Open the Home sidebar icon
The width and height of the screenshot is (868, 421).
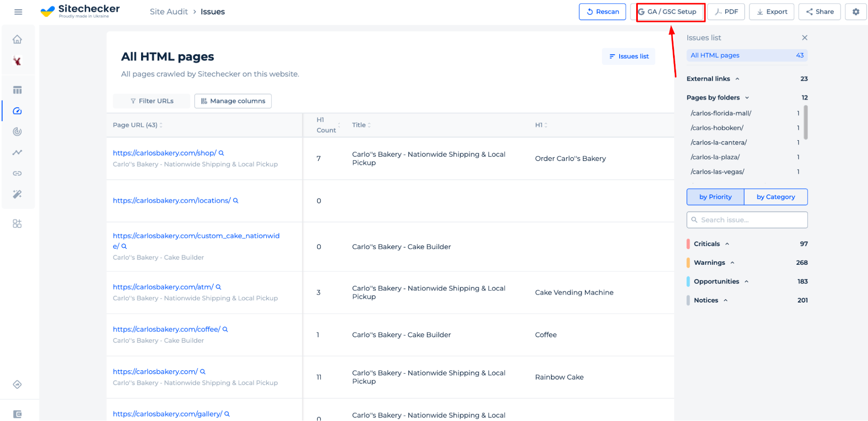coord(17,39)
